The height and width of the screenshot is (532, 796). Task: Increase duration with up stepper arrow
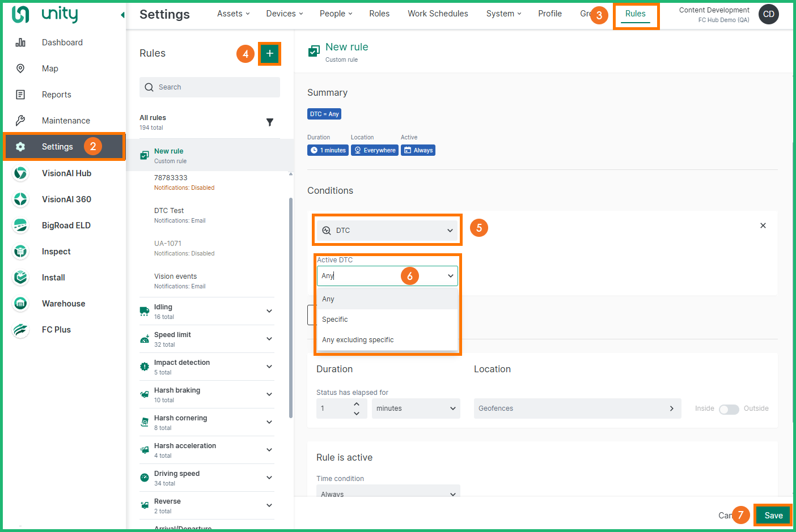click(357, 404)
